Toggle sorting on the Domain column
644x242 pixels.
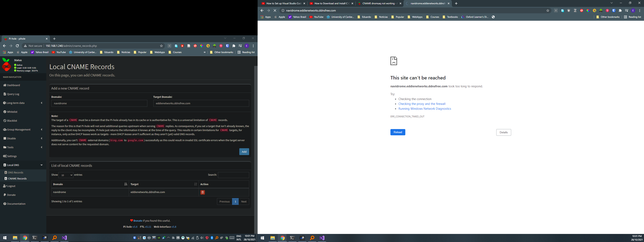pyautogui.click(x=126, y=184)
